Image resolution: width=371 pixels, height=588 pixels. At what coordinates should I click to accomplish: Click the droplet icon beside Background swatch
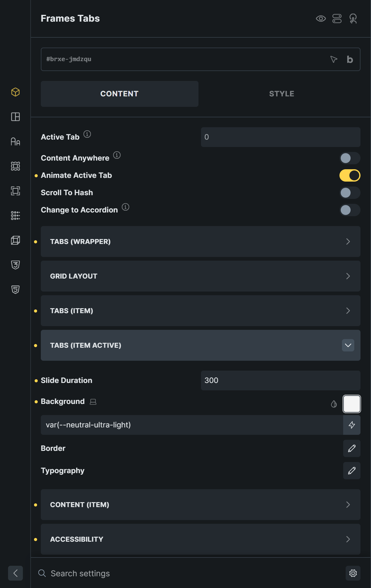click(334, 404)
